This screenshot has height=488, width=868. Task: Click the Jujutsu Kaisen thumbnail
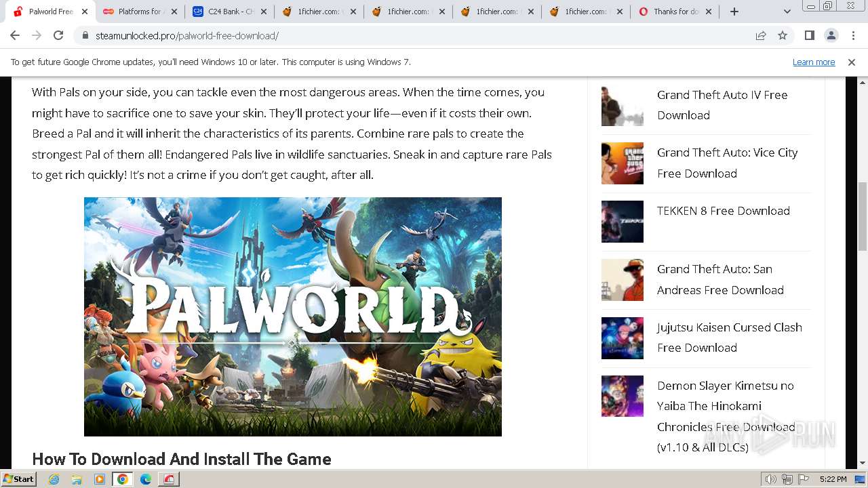(x=623, y=338)
